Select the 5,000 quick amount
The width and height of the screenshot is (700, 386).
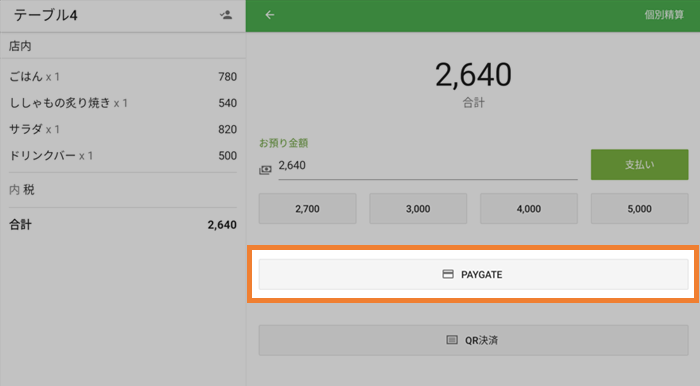click(639, 208)
